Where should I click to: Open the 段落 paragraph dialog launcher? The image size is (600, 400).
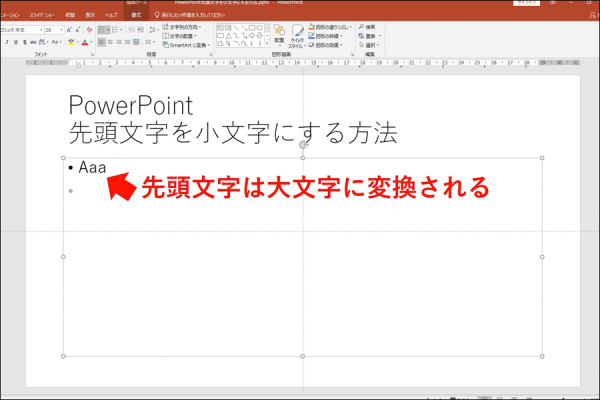[x=210, y=55]
